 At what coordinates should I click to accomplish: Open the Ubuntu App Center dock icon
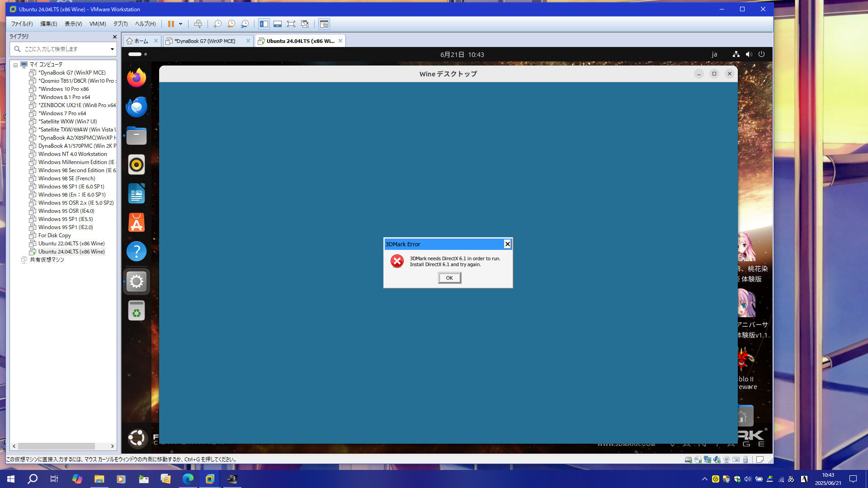tap(137, 222)
